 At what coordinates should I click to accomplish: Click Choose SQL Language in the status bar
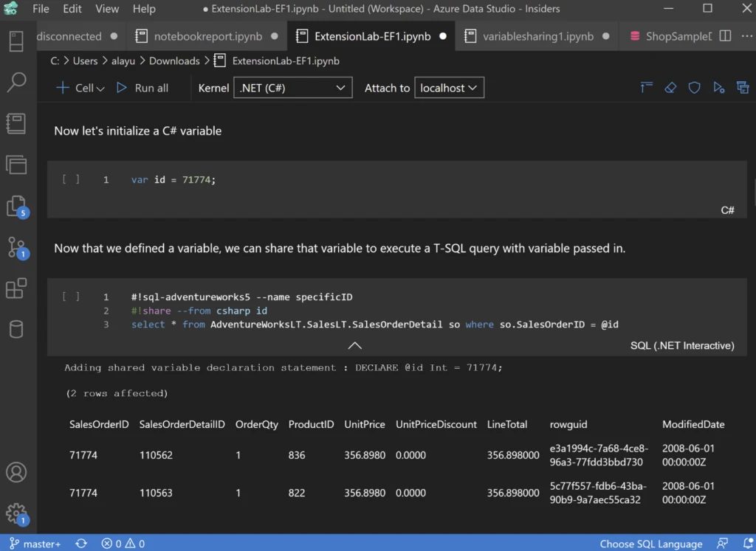650,544
